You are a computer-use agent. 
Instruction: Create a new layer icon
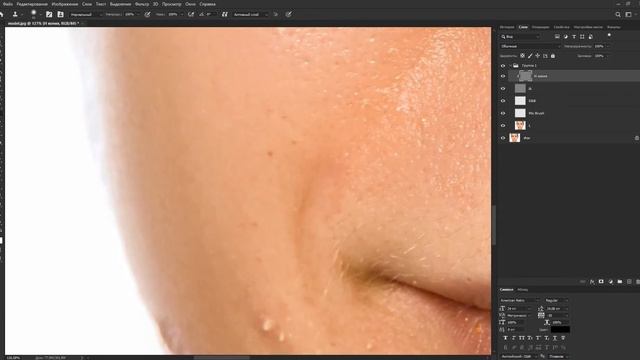coord(629,282)
